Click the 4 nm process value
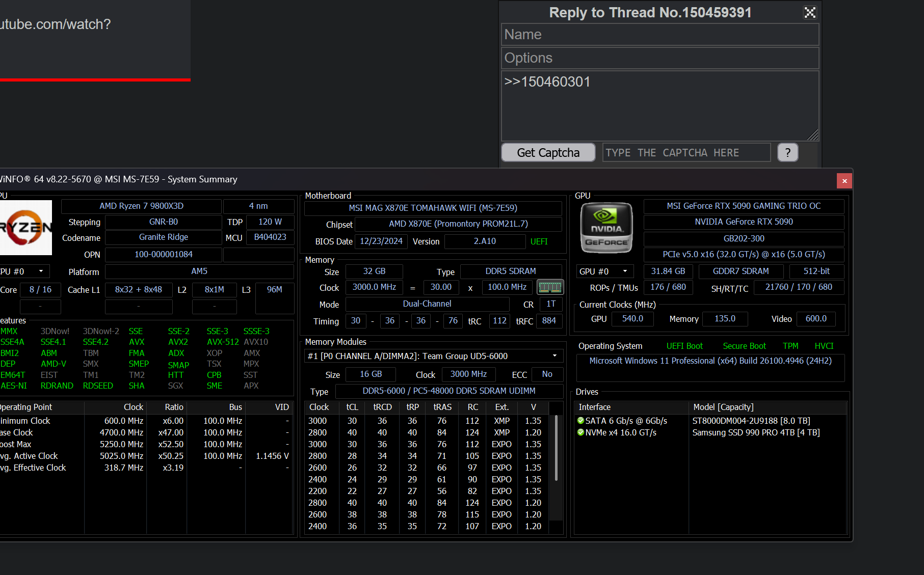The width and height of the screenshot is (924, 575). [x=258, y=206]
